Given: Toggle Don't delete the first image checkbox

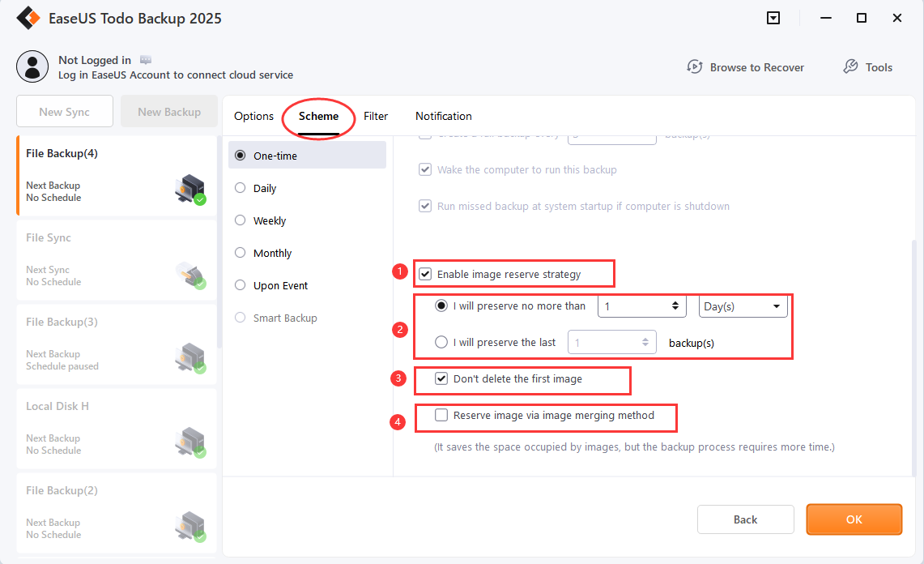Looking at the screenshot, I should [441, 378].
